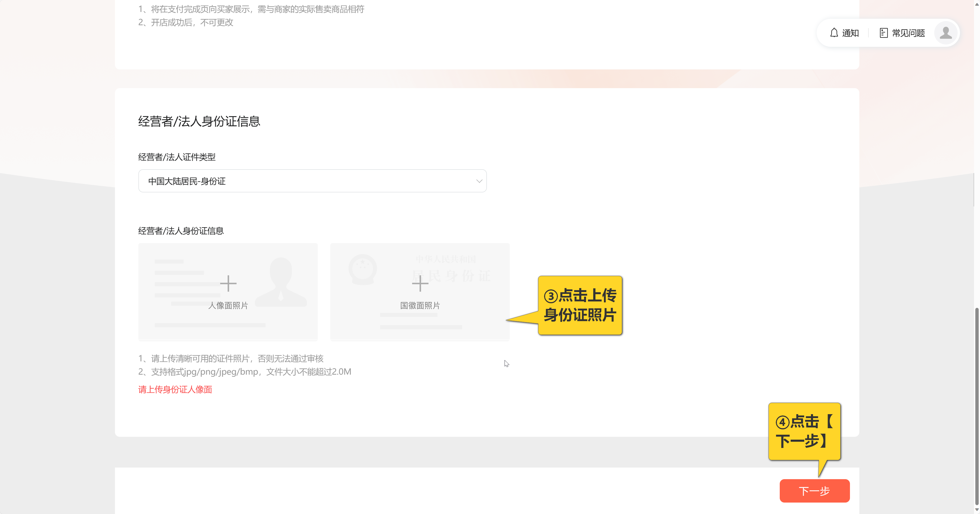
Task: Open the user avatar profile icon
Action: [x=945, y=33]
